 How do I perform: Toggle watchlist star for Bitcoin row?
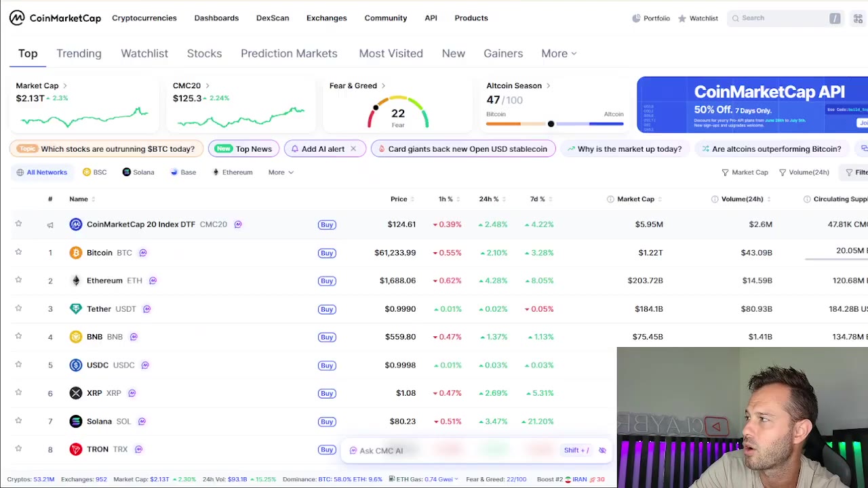click(18, 252)
